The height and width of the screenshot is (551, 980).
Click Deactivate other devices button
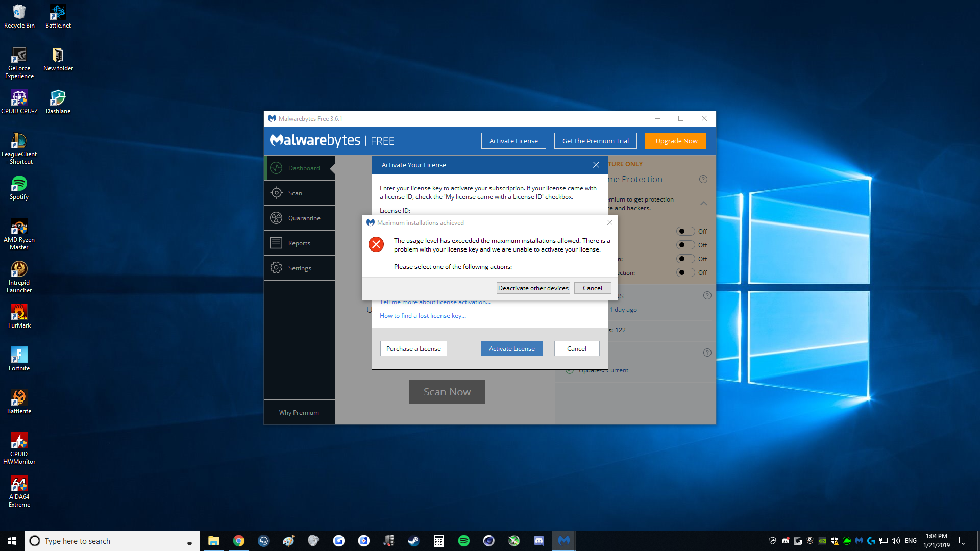tap(533, 288)
